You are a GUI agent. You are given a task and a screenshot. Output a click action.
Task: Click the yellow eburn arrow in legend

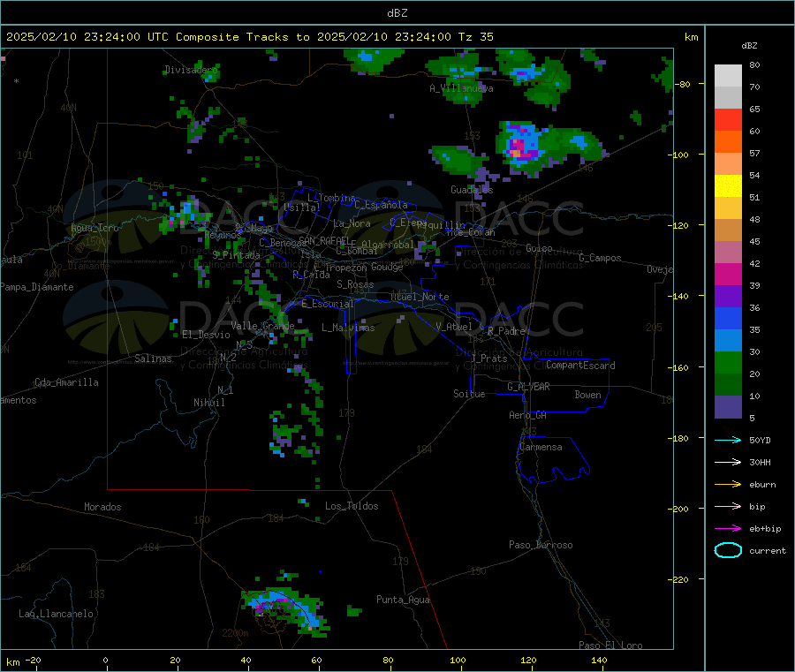click(728, 485)
